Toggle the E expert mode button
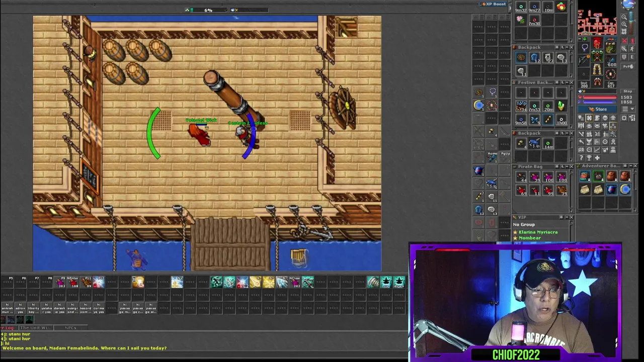Viewport: 644px width, 362px height. [x=632, y=57]
